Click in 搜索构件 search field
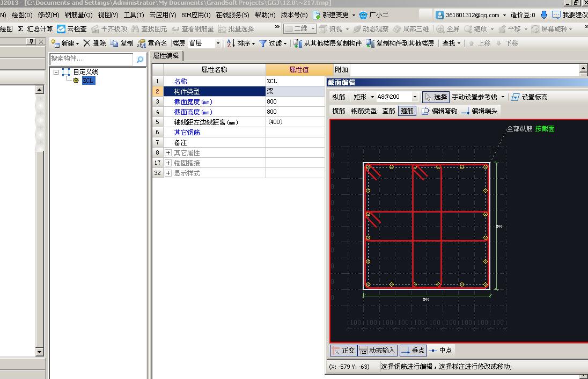Screen dimensions: 588x379 (x=91, y=59)
